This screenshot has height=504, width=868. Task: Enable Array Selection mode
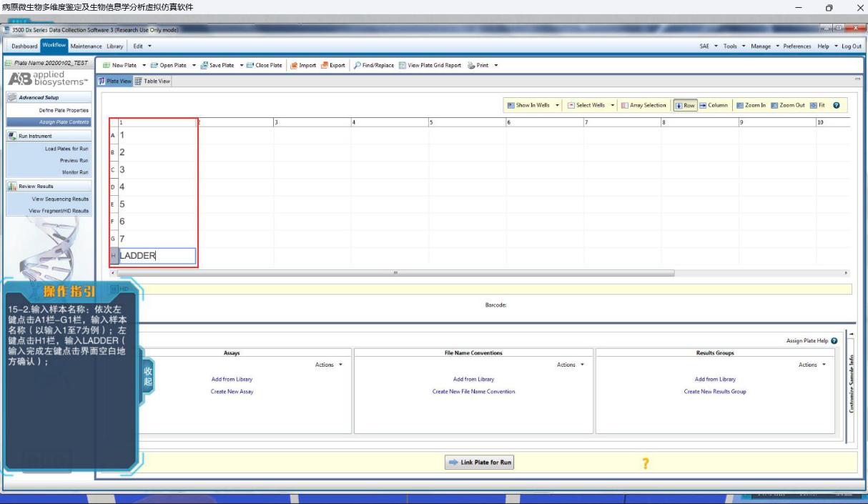click(x=625, y=105)
